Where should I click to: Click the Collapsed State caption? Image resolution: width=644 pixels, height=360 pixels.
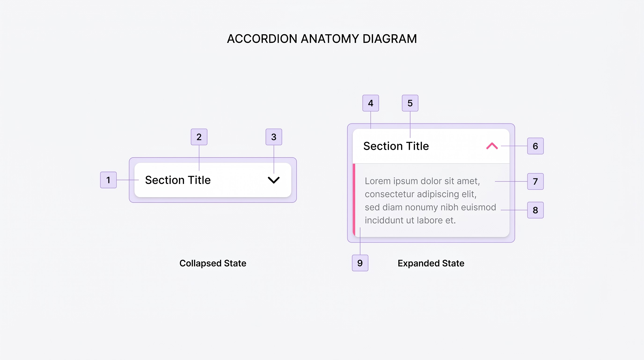[x=213, y=263]
